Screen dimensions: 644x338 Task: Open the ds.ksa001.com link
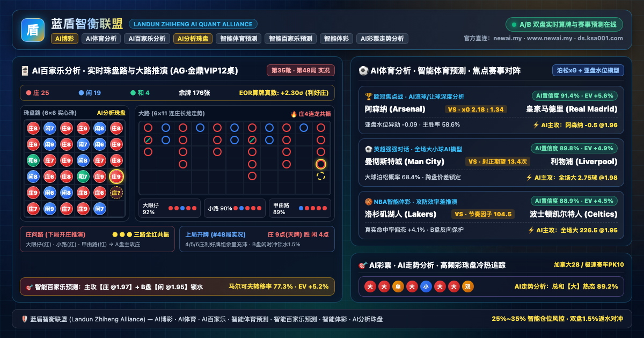(600, 38)
